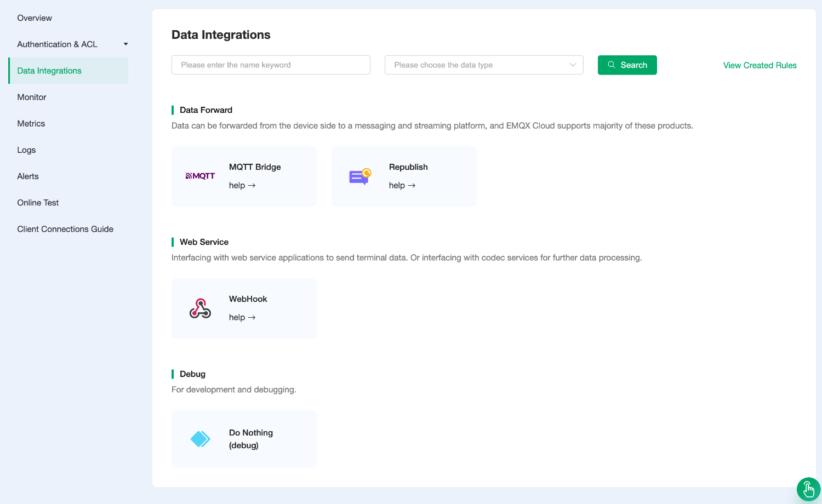Go to the Overview menu item
This screenshot has height=504, width=822.
pos(35,18)
